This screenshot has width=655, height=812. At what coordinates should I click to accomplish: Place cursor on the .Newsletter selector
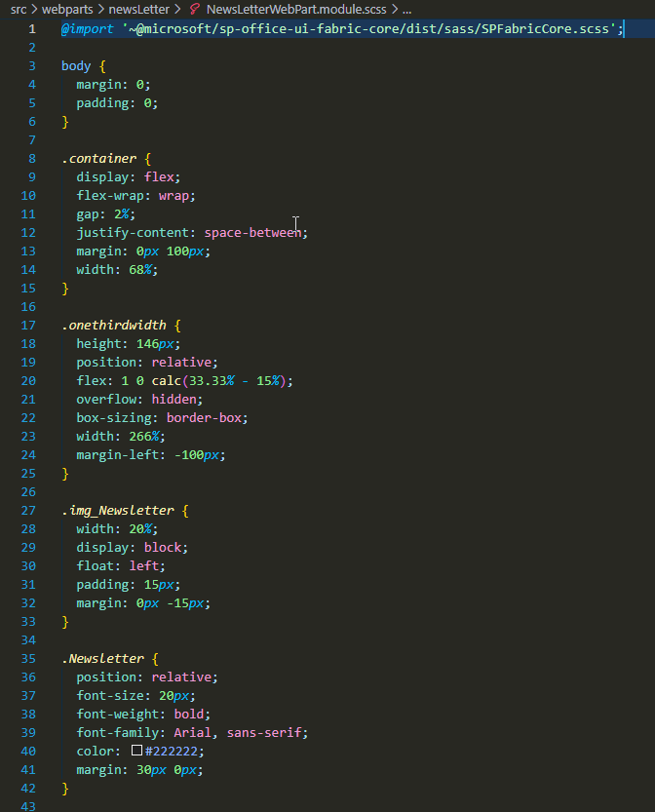[x=102, y=659]
